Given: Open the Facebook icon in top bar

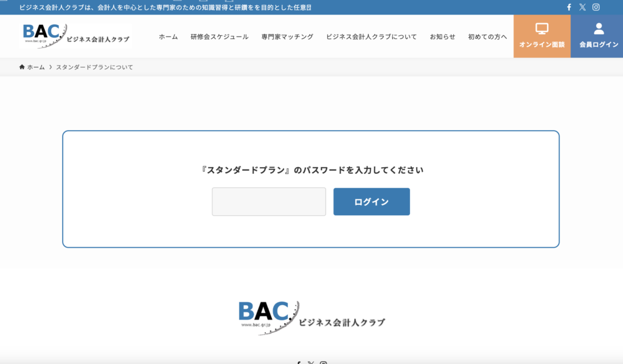Looking at the screenshot, I should (569, 7).
